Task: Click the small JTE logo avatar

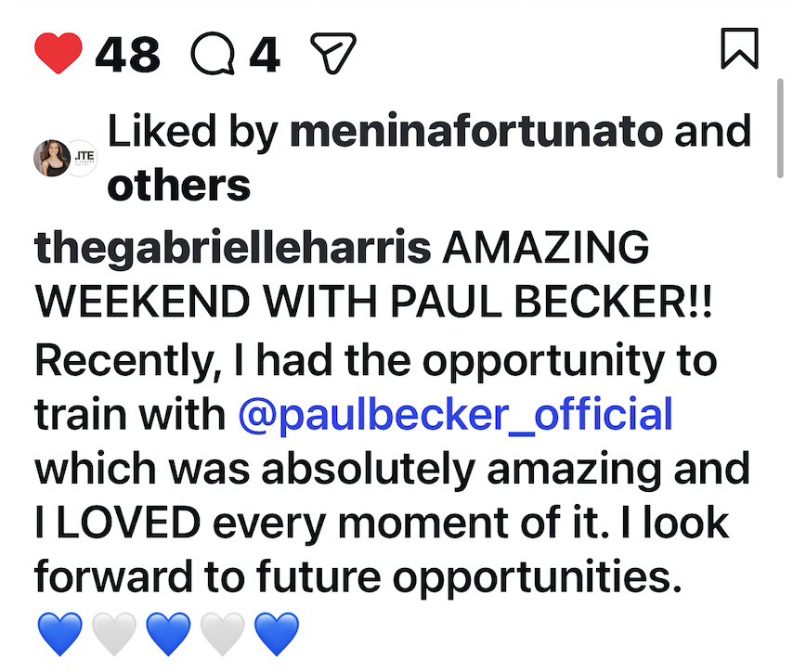Action: point(83,158)
